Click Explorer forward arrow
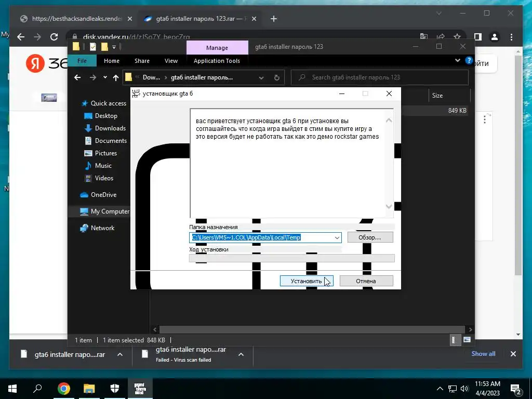 pos(92,78)
